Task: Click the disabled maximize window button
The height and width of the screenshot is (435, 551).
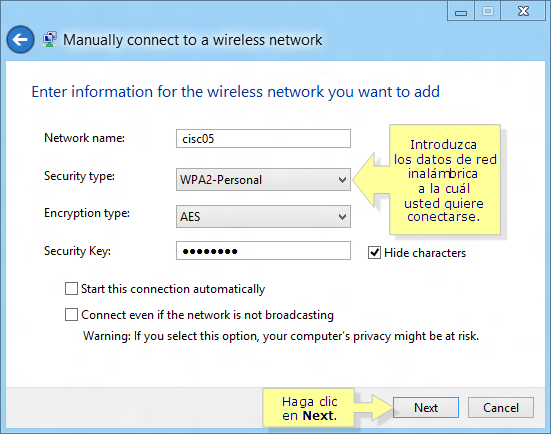Action: (487, 11)
